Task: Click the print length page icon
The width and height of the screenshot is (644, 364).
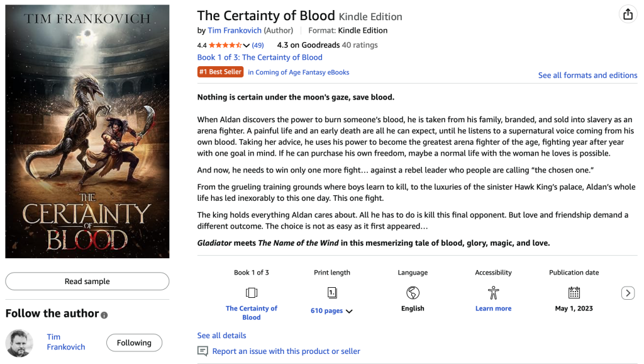Action: point(332,293)
